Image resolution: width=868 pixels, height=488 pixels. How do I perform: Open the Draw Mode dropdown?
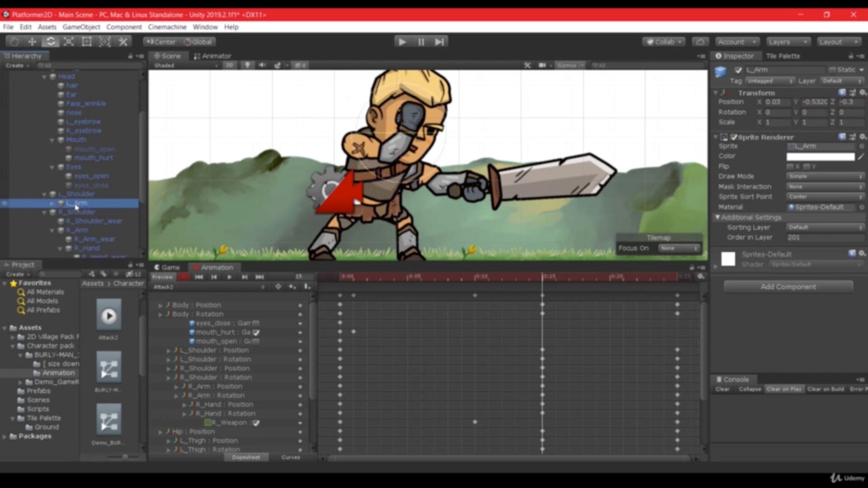pos(824,176)
